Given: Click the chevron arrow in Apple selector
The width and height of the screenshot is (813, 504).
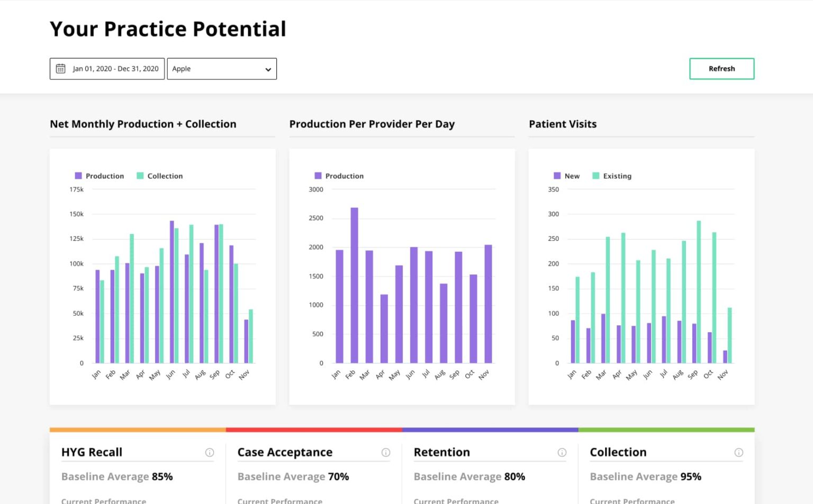Looking at the screenshot, I should point(268,69).
